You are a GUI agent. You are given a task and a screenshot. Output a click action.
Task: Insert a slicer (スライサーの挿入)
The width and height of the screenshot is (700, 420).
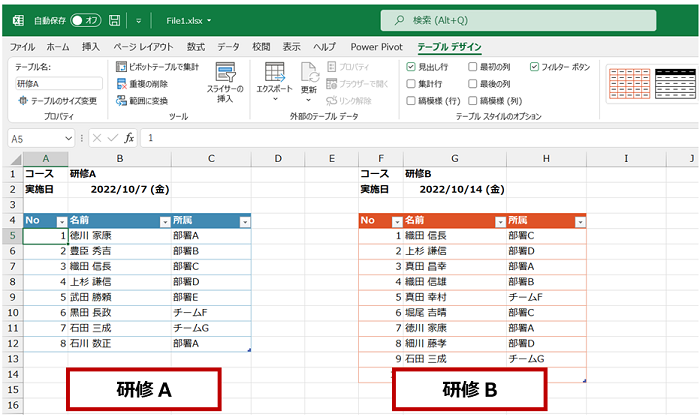[x=225, y=80]
